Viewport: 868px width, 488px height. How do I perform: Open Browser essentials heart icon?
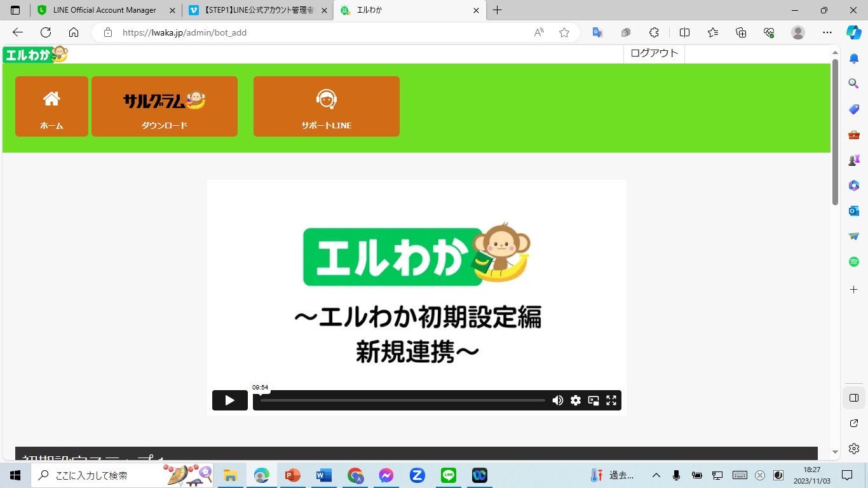point(769,32)
